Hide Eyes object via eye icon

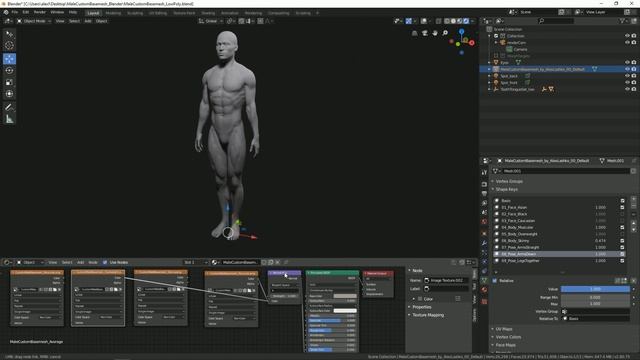click(x=627, y=62)
